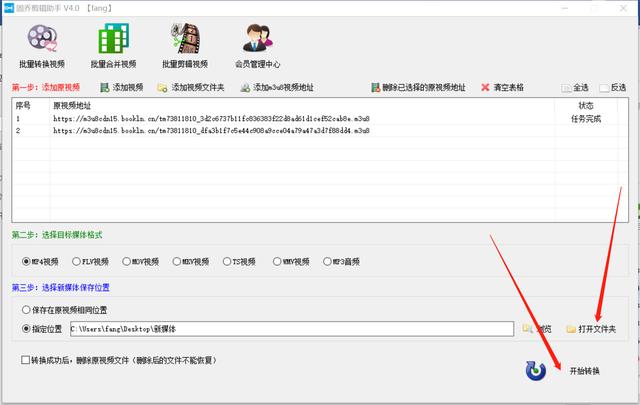Click row number 1 in the table

tap(18, 119)
